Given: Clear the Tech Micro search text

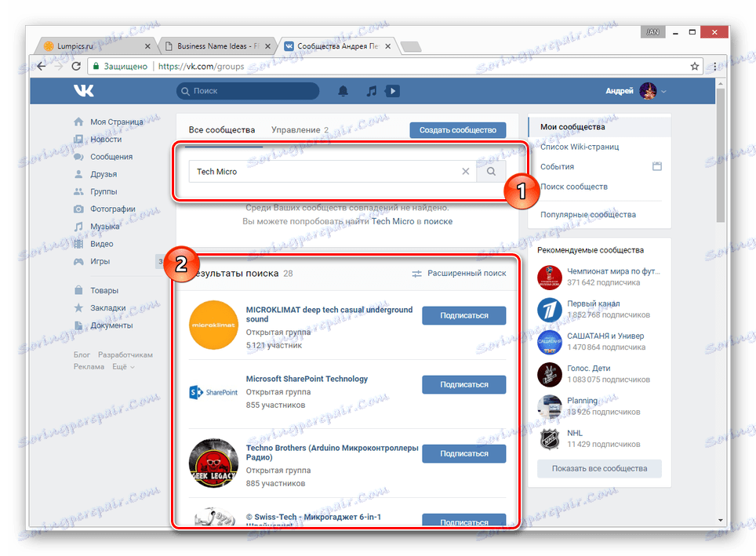Looking at the screenshot, I should 465,171.
